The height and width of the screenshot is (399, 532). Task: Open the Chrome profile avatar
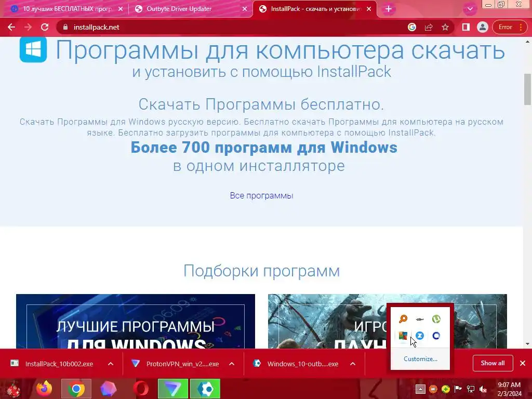pyautogui.click(x=483, y=27)
